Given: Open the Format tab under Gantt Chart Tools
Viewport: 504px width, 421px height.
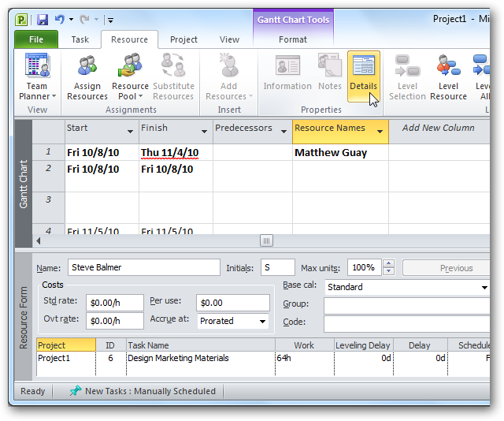Looking at the screenshot, I should tap(293, 39).
